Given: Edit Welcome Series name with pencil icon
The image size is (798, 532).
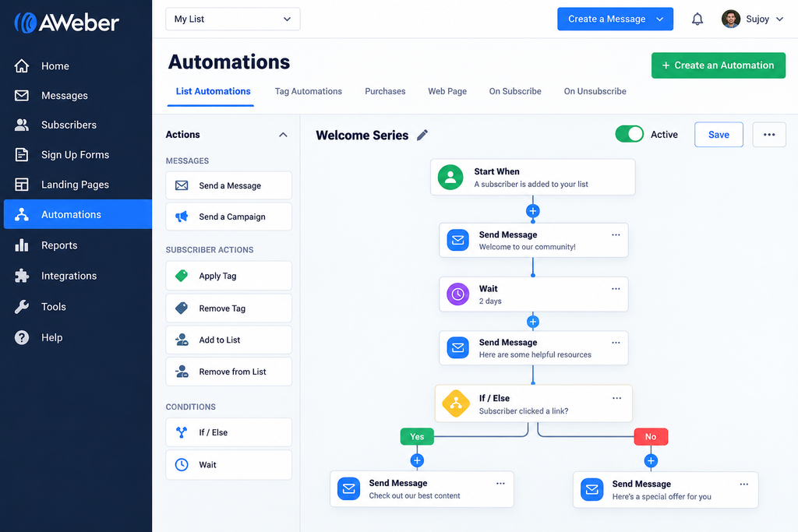Looking at the screenshot, I should pyautogui.click(x=422, y=135).
